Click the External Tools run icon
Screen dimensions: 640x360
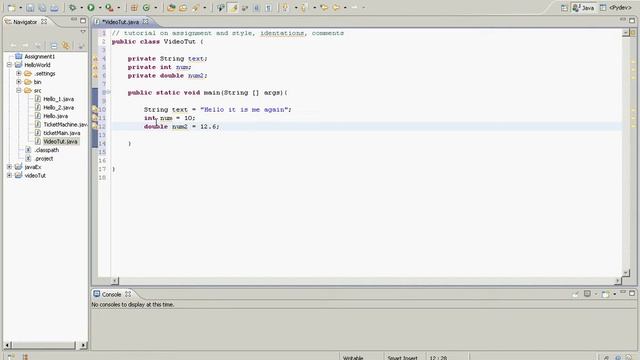(109, 7)
